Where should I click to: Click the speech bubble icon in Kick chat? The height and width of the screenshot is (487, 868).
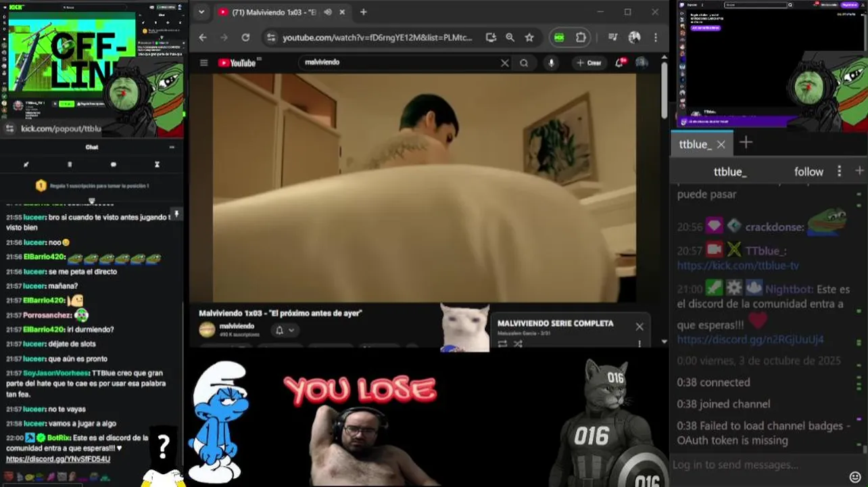pyautogui.click(x=113, y=164)
